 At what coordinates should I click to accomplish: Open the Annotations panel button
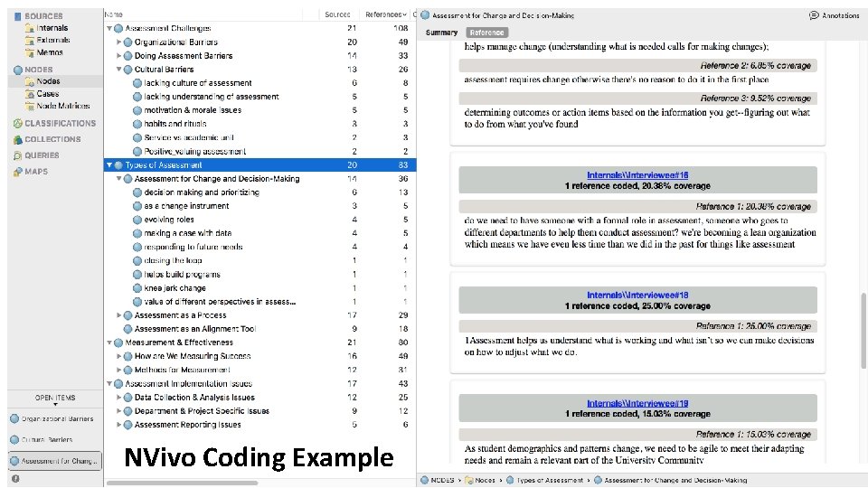835,15
